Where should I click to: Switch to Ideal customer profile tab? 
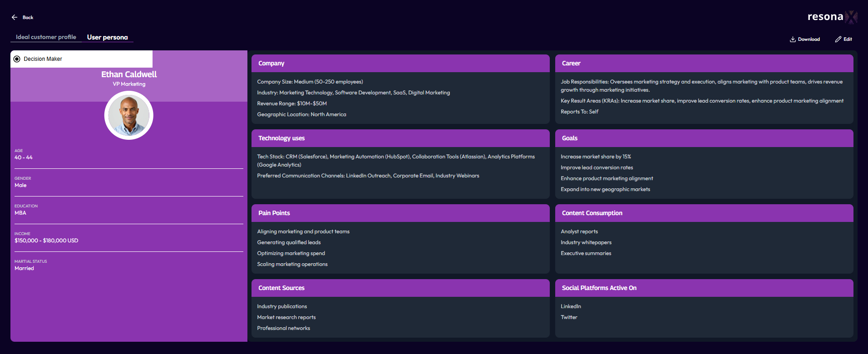(46, 37)
